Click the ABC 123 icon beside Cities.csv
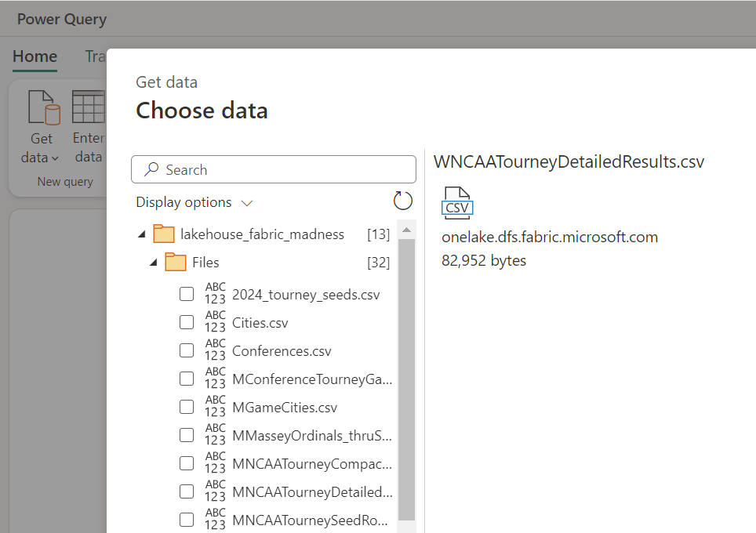The image size is (756, 533). (x=216, y=321)
